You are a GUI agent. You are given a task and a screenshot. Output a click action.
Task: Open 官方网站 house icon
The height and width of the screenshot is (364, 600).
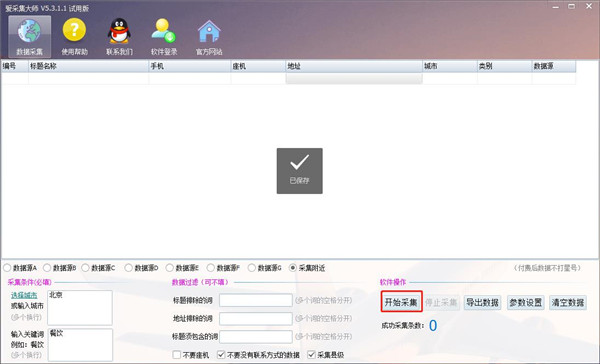tap(209, 37)
